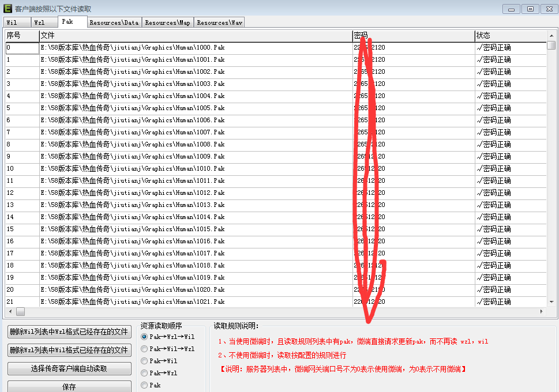
Task: Click the 序号 cell with value 21
Action: pos(22,302)
